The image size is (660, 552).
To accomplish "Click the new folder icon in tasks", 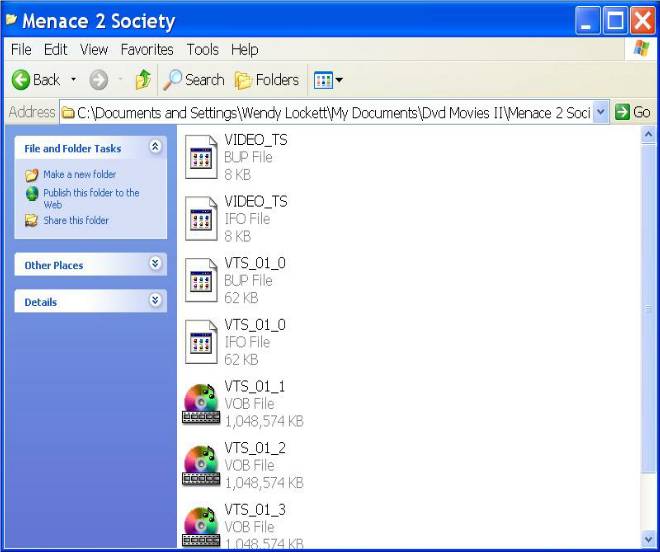I will point(32,175).
